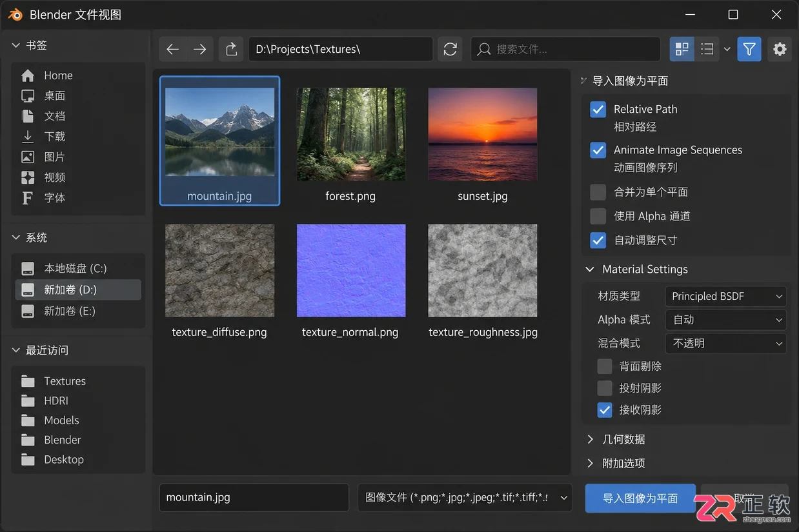Refresh the file list

[450, 49]
